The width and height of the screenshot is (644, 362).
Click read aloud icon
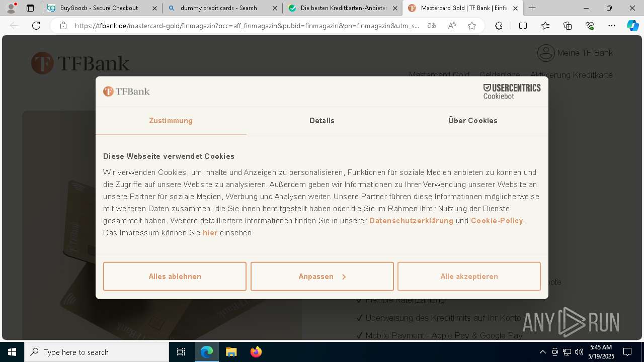[452, 26]
